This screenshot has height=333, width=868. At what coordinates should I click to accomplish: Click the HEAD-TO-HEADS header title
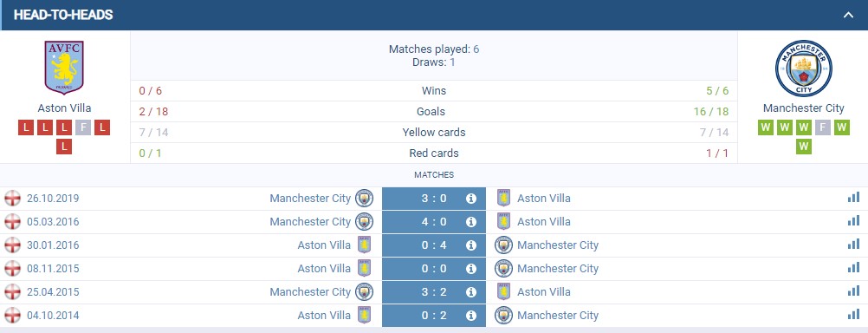tap(63, 15)
